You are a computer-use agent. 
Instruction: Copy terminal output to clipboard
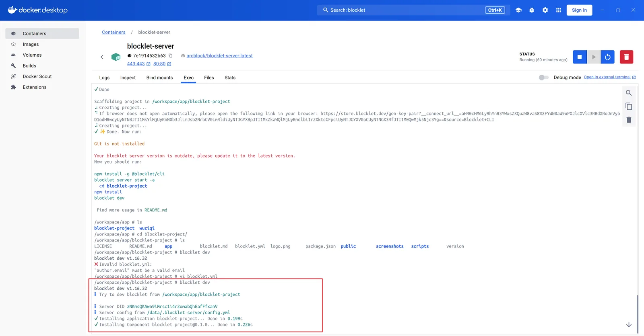629,107
